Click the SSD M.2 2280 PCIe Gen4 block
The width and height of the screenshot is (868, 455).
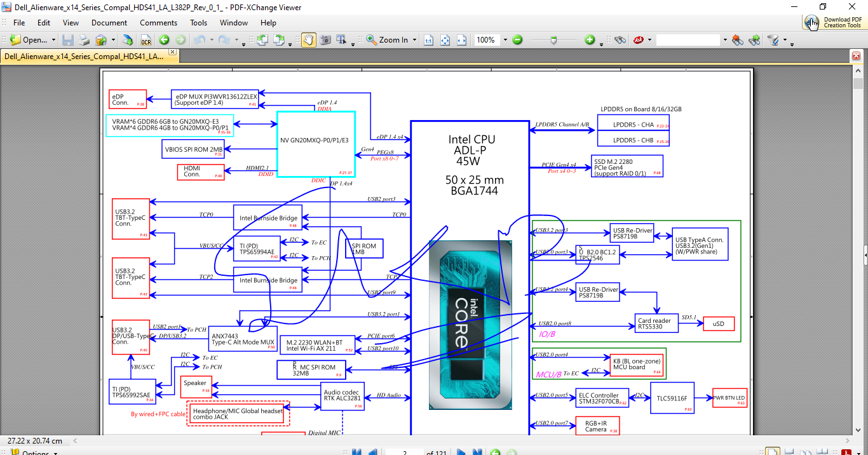coord(627,166)
